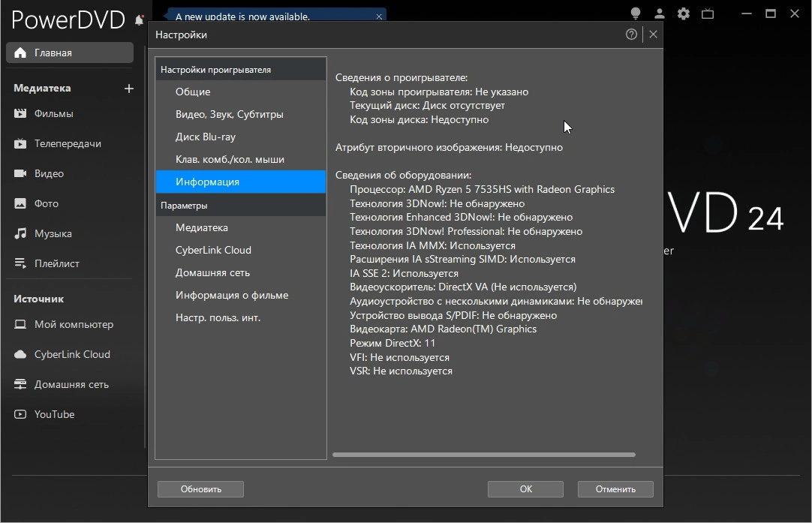Open the YouTube source
The width and height of the screenshot is (812, 523).
pyautogui.click(x=54, y=414)
